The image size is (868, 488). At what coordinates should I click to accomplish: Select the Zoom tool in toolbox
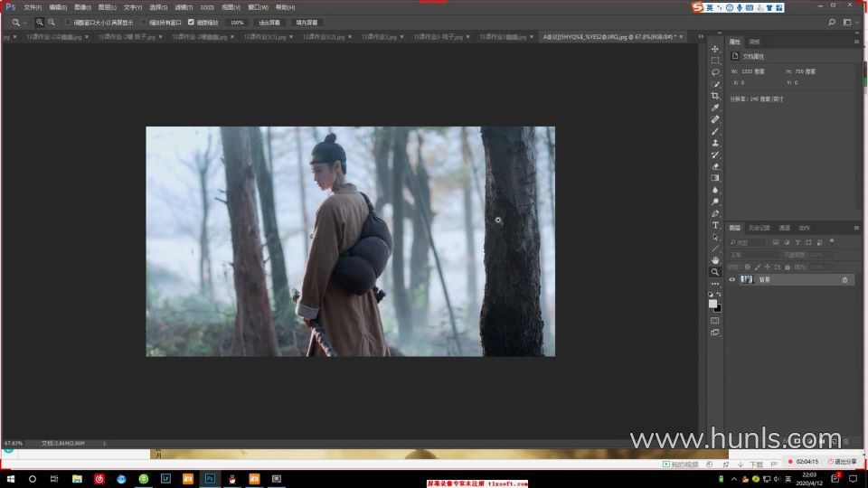pyautogui.click(x=715, y=272)
